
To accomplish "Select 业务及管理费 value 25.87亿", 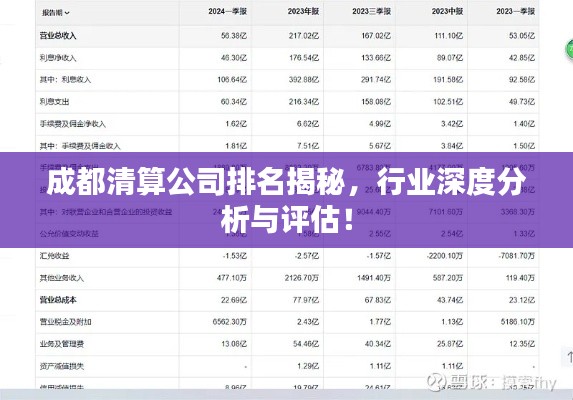I will (450, 344).
